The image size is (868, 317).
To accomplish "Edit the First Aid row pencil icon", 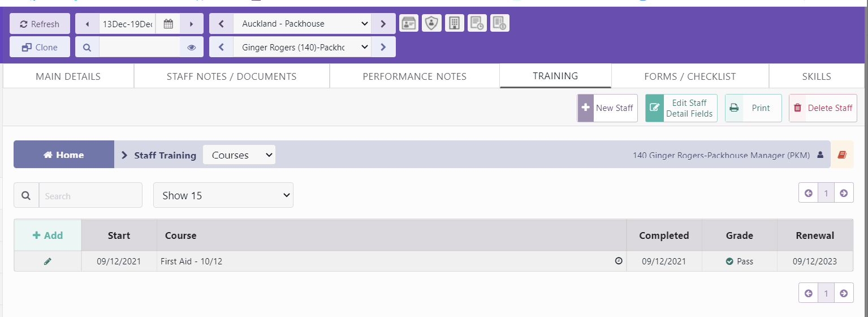I will 47,262.
